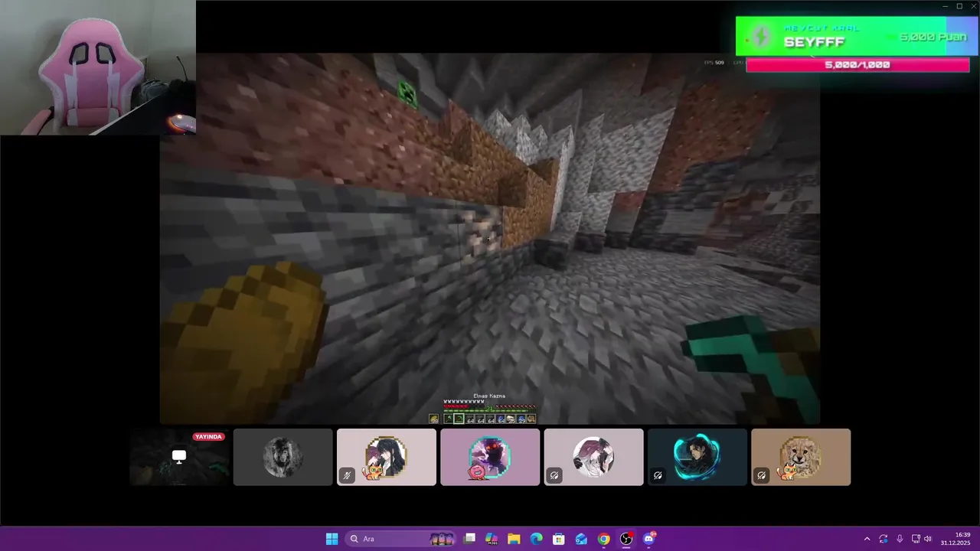The height and width of the screenshot is (551, 980).
Task: Launch Microsoft 365 from the taskbar
Action: (492, 539)
